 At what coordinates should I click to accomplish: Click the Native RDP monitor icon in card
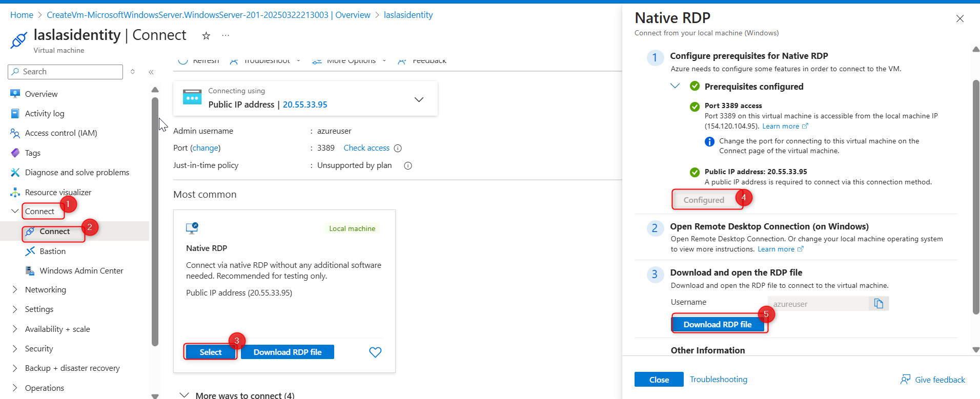[192, 228]
